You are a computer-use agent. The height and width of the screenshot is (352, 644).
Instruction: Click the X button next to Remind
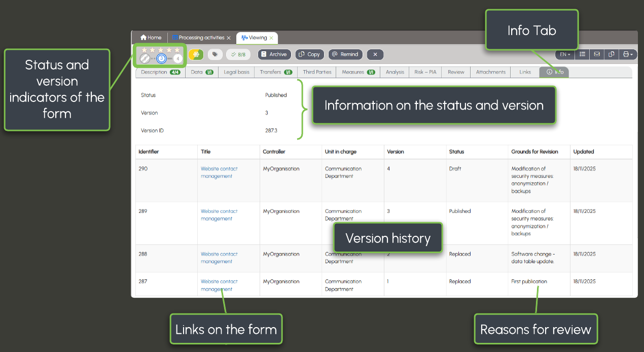click(375, 55)
